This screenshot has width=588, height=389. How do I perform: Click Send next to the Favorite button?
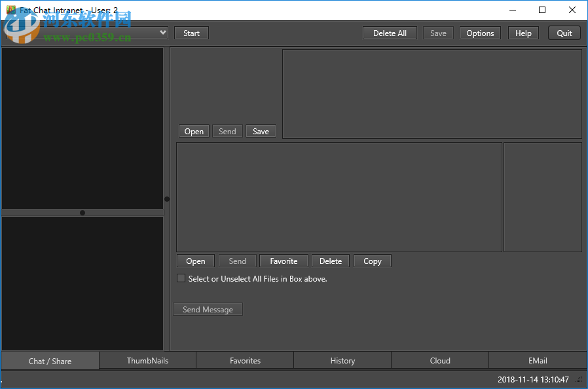(x=238, y=261)
